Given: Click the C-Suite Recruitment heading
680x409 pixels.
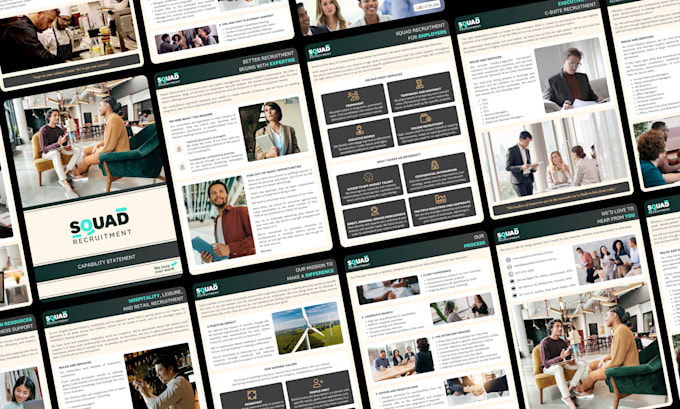Looking at the screenshot, I should [571, 9].
